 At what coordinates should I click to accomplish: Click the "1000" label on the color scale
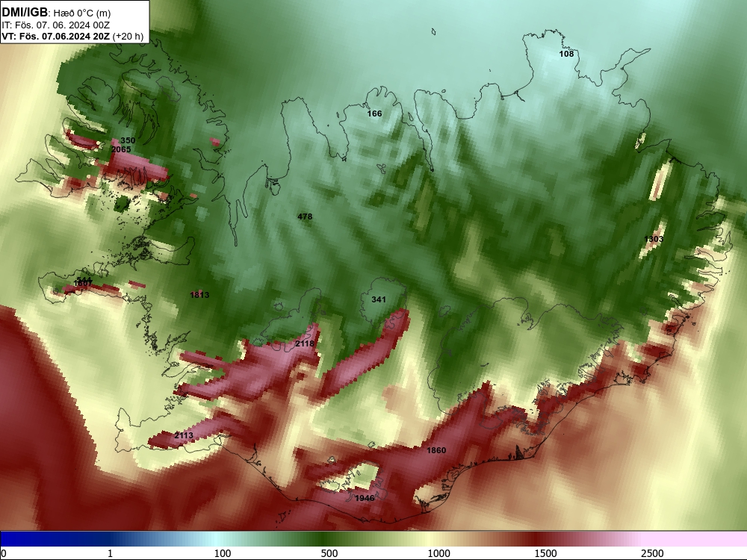pos(438,553)
